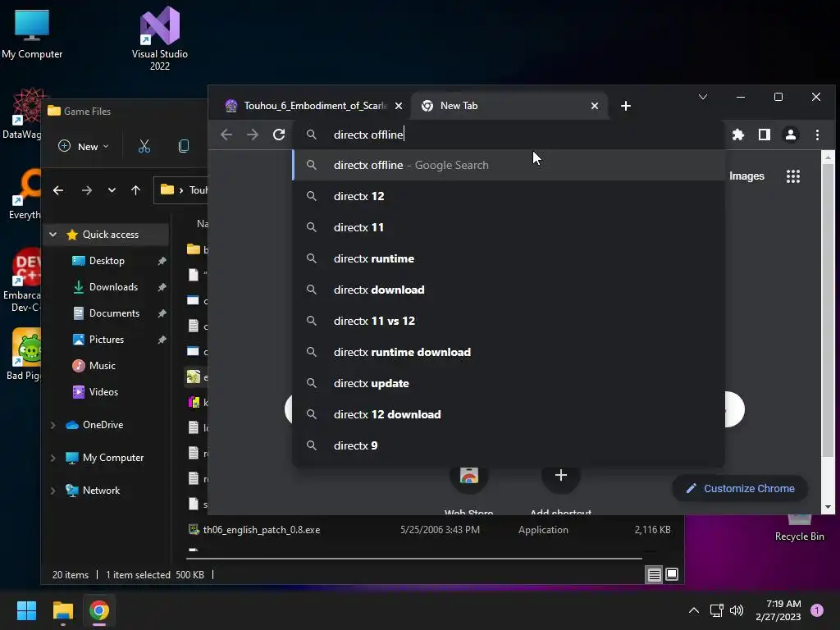Switch explorer to details view icon
The width and height of the screenshot is (840, 630).
[x=654, y=575]
